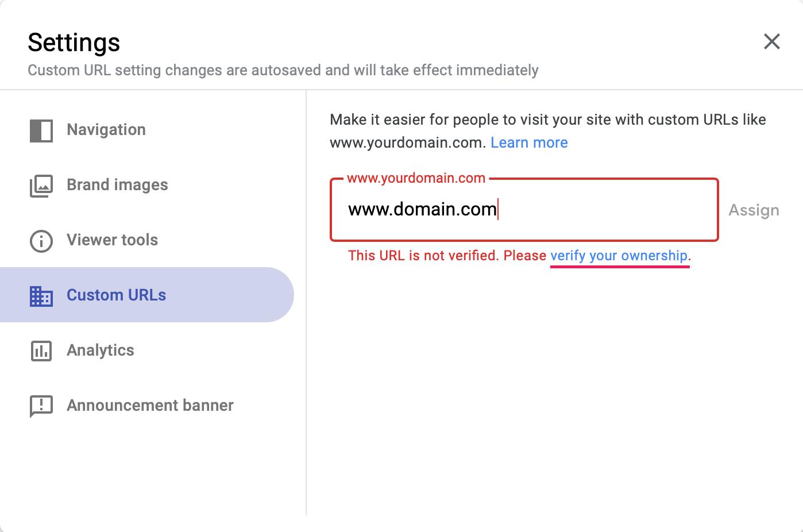Screen dimensions: 803x532
Task: Open the Navigation settings tab
Action: pyautogui.click(x=106, y=130)
